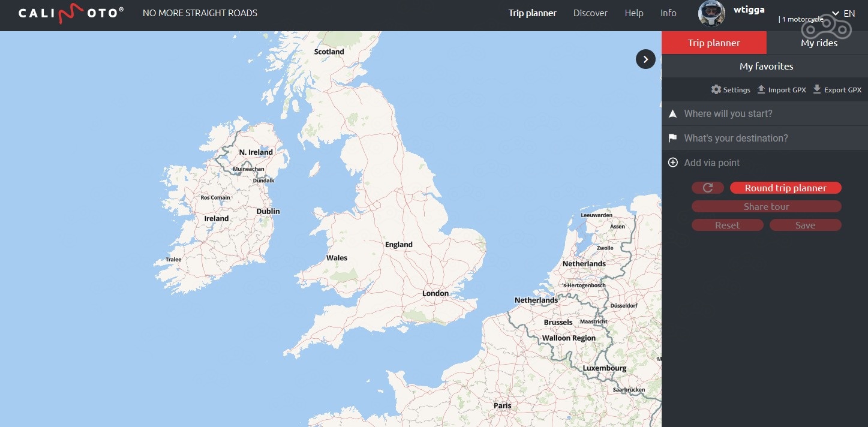Open the EN language dropdown
The width and height of the screenshot is (868, 427).
[843, 13]
